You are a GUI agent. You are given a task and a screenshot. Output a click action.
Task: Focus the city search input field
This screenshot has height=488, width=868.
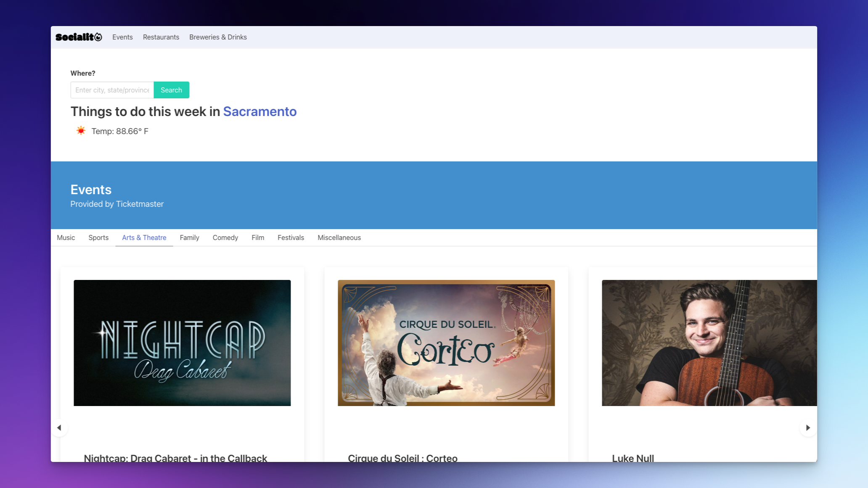pyautogui.click(x=112, y=90)
